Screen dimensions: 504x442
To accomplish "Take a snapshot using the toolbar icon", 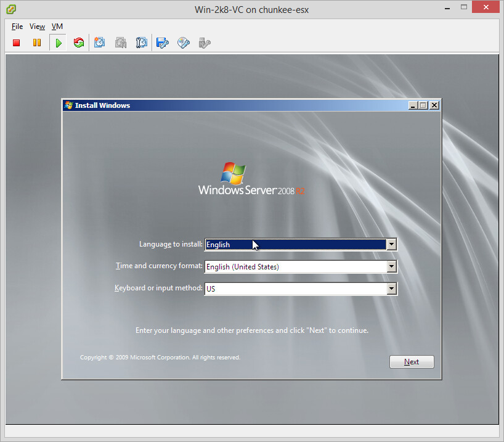I will (x=100, y=43).
